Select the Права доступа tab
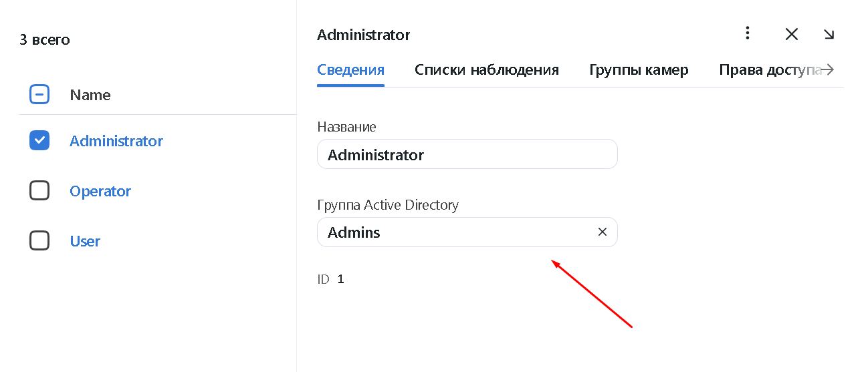This screenshot has width=868, height=372. point(769,70)
